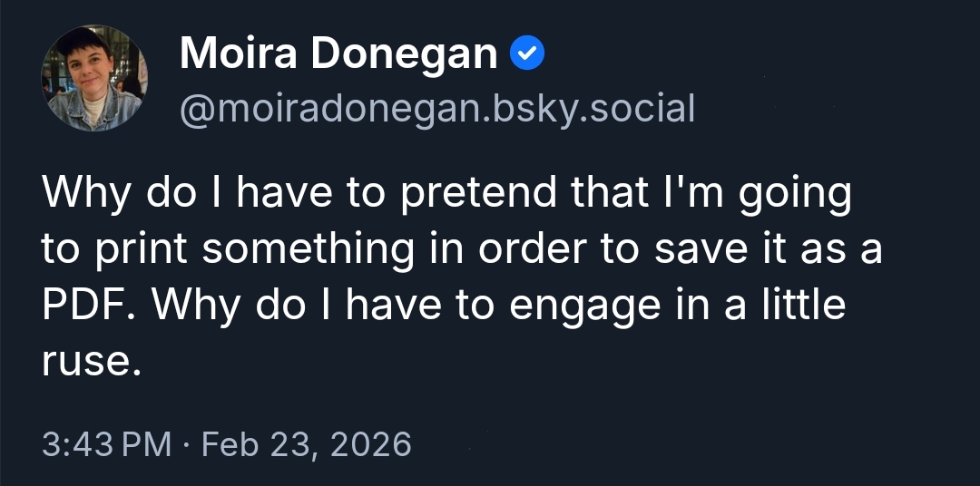Click the first line of post text

[446, 195]
